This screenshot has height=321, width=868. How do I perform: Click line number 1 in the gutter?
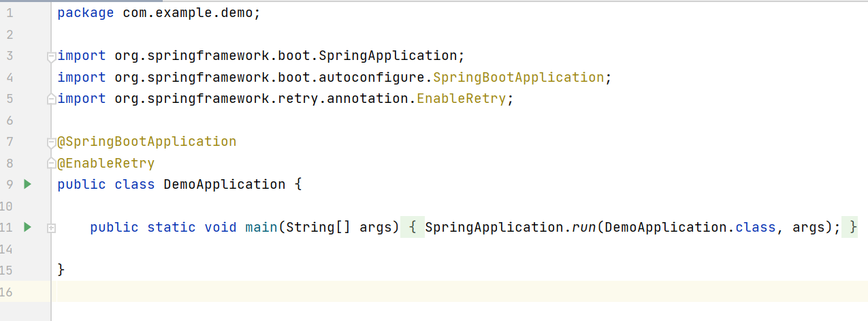pyautogui.click(x=9, y=13)
